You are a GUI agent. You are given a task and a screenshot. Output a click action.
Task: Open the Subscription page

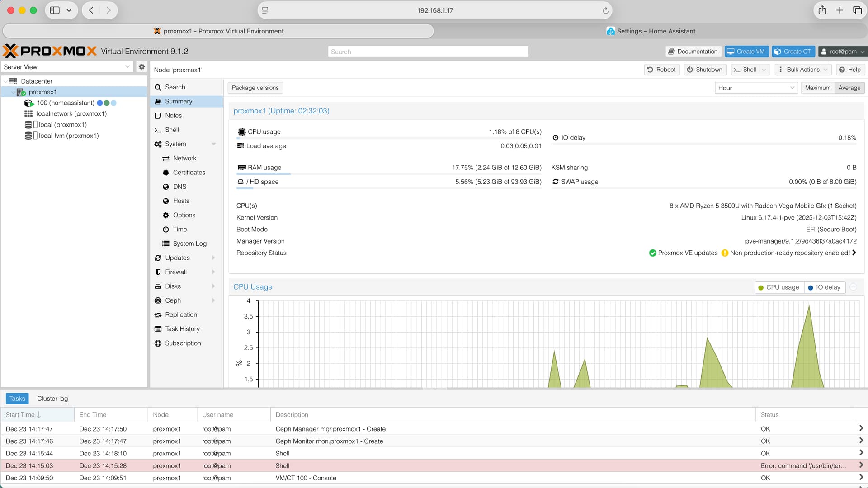coord(183,343)
